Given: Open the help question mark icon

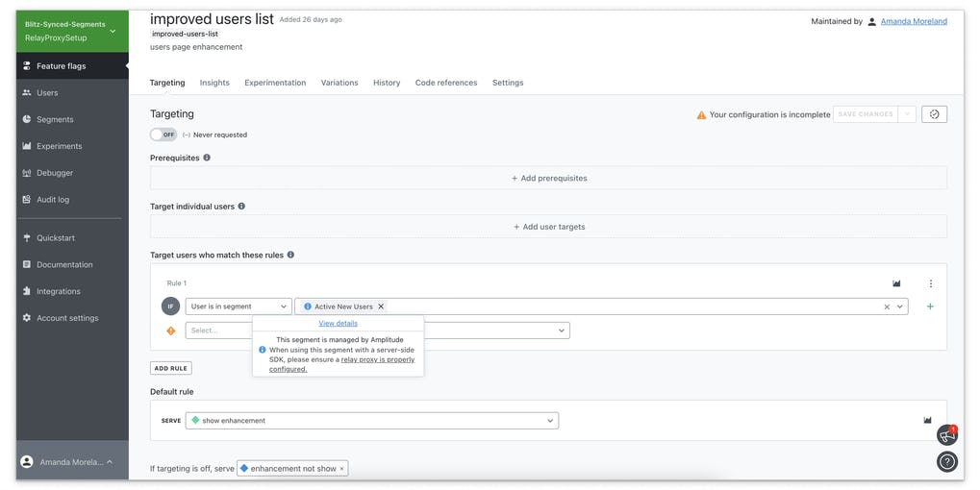Looking at the screenshot, I should tap(947, 461).
